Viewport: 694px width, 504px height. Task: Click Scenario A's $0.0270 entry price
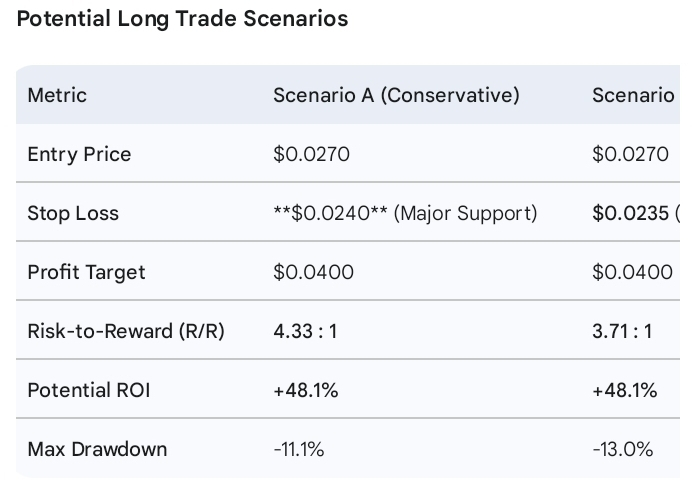coord(311,154)
